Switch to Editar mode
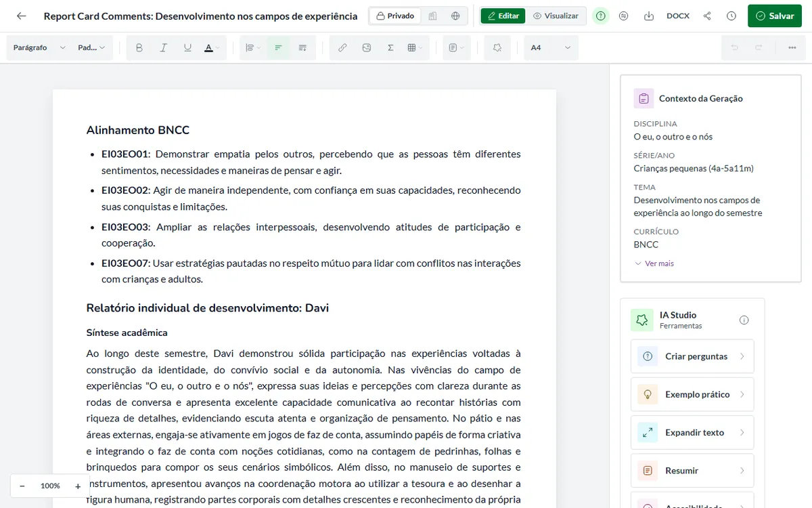 [503, 16]
